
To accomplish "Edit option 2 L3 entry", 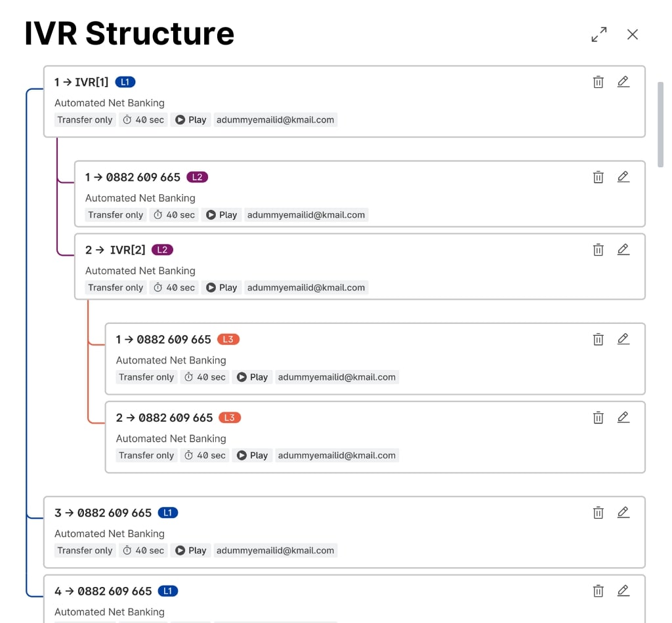I will coord(623,418).
